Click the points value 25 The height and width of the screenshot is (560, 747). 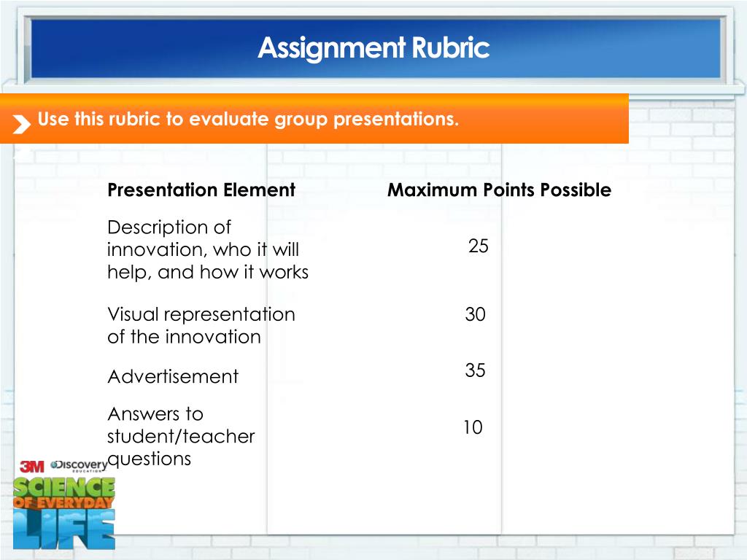click(479, 246)
